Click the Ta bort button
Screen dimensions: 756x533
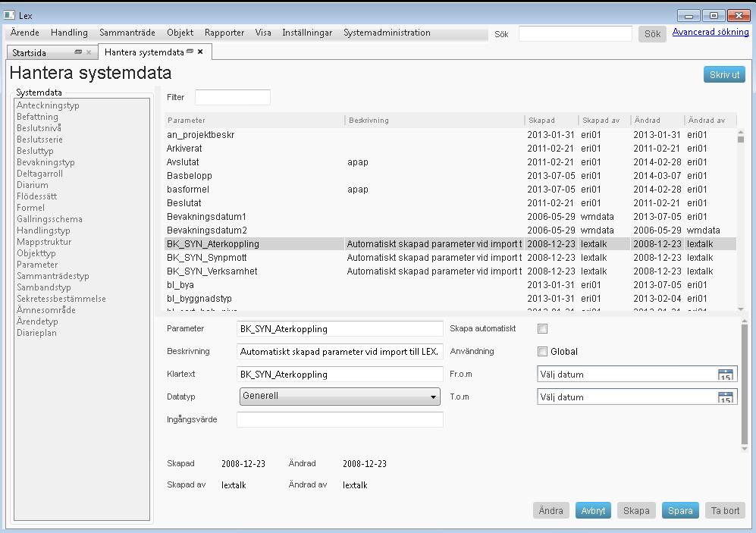pyautogui.click(x=725, y=510)
